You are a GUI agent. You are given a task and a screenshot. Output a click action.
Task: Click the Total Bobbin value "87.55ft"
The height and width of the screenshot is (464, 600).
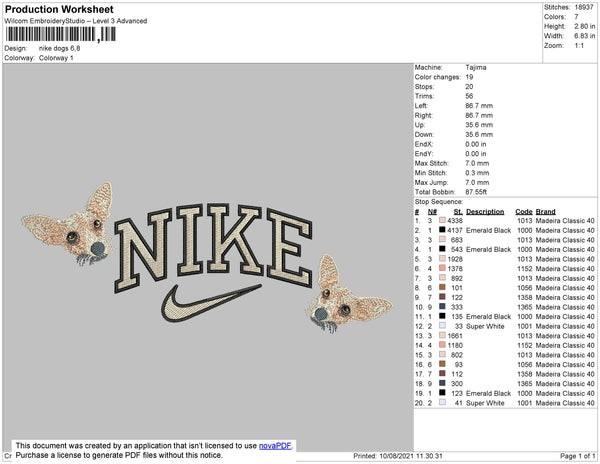476,192
